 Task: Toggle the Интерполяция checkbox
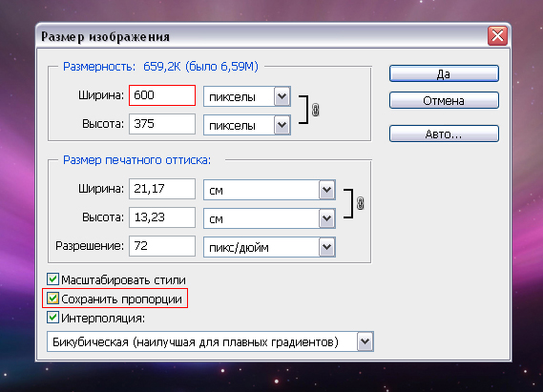tap(52, 318)
